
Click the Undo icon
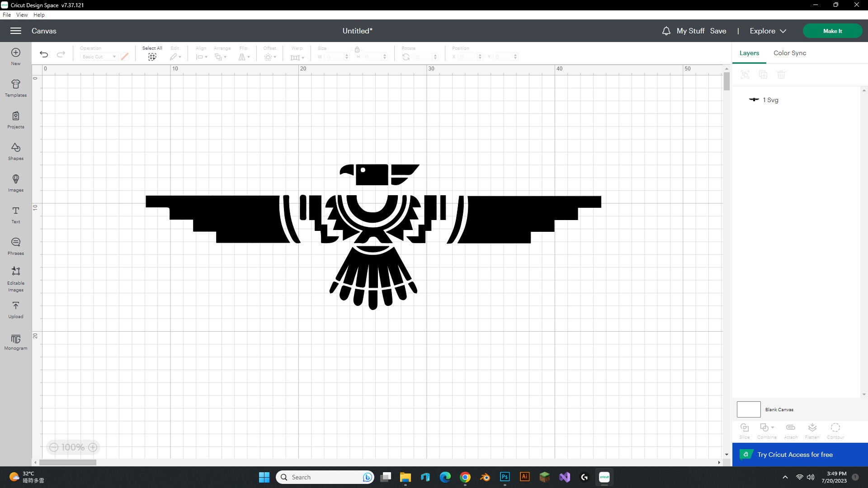coord(43,54)
